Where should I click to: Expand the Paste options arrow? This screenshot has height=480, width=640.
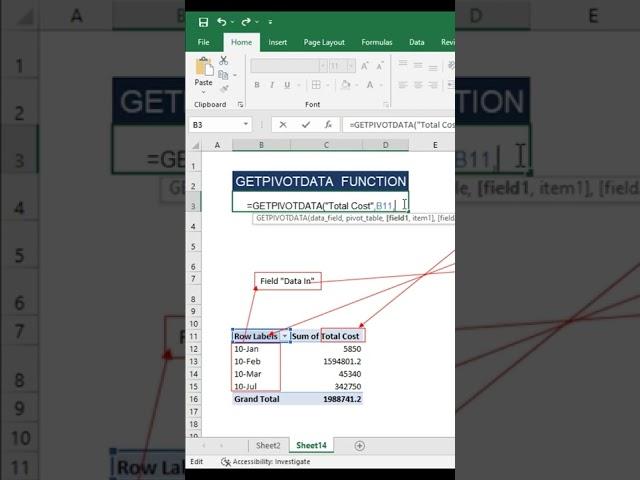pyautogui.click(x=203, y=91)
